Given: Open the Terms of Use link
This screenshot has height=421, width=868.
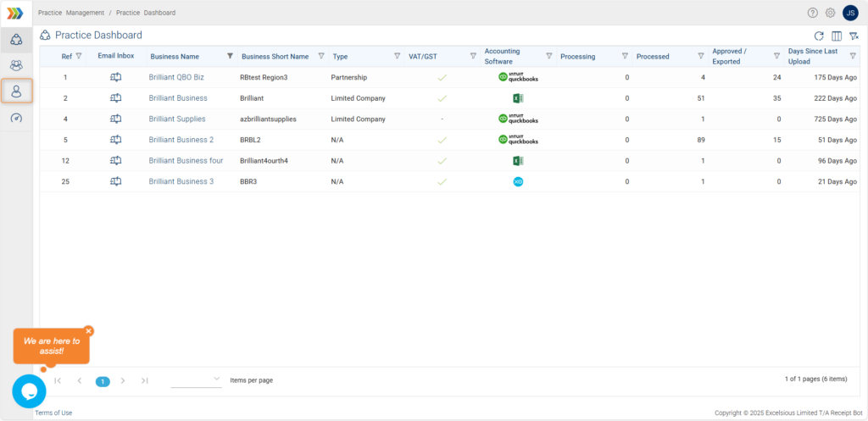Looking at the screenshot, I should point(53,413).
